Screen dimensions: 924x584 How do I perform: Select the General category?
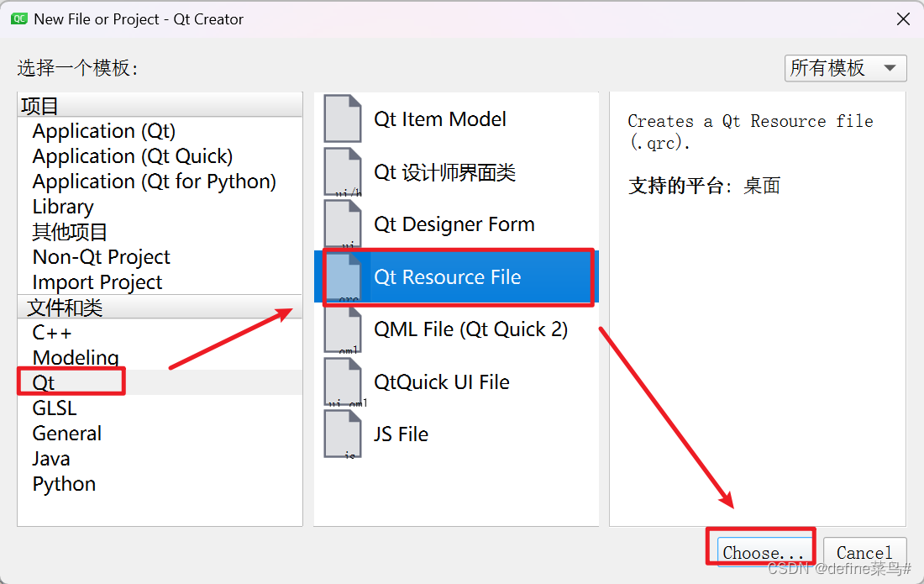(x=160, y=433)
